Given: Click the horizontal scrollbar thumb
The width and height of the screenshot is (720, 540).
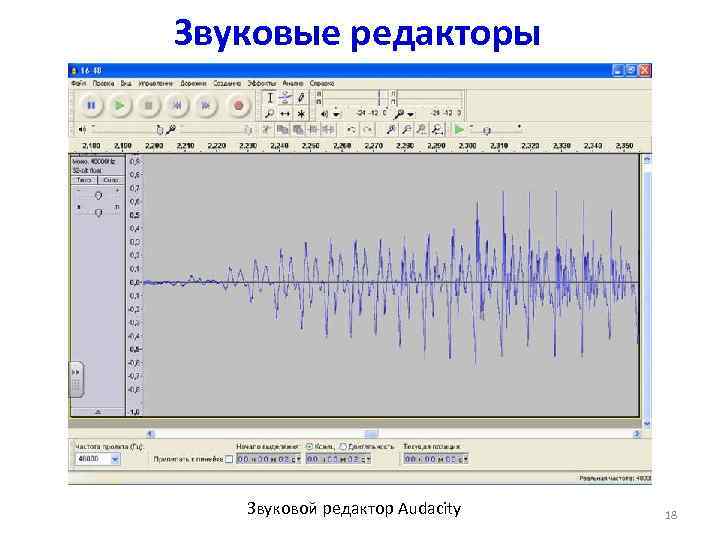Looking at the screenshot, I should [371, 434].
